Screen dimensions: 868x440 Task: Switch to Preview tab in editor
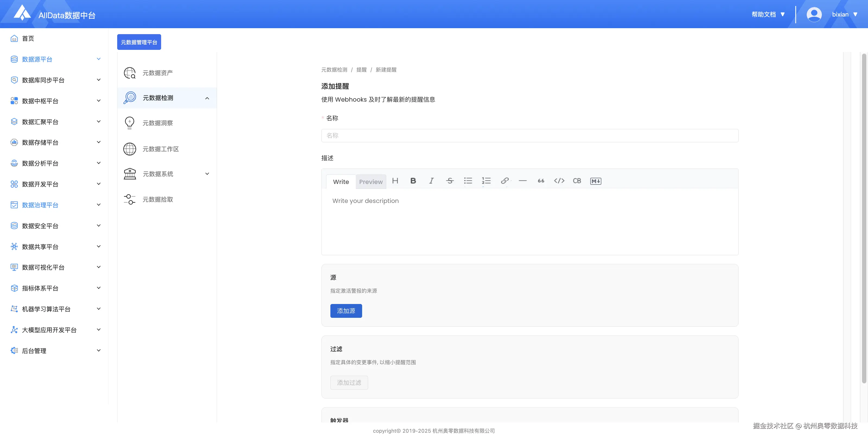[371, 182]
